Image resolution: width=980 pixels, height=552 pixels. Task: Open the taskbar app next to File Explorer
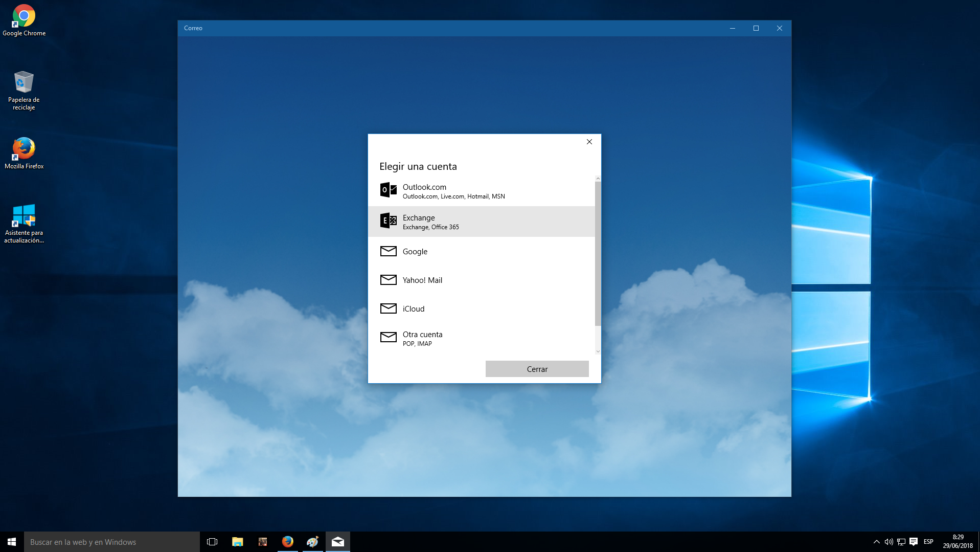click(263, 542)
